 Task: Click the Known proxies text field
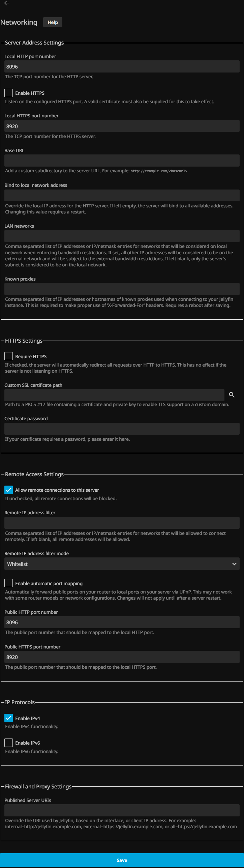122,289
